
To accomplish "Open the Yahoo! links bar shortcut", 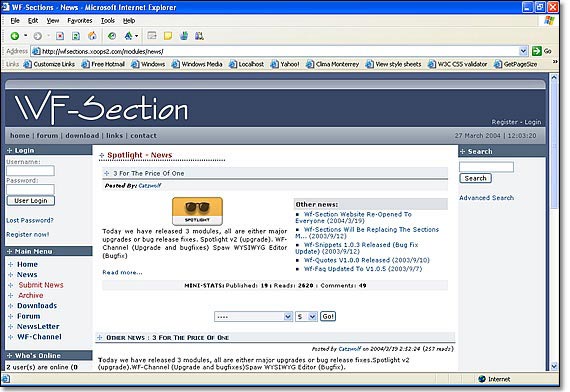I will coord(285,64).
